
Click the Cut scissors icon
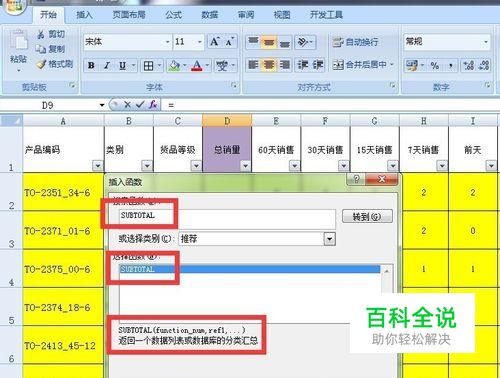(41, 34)
